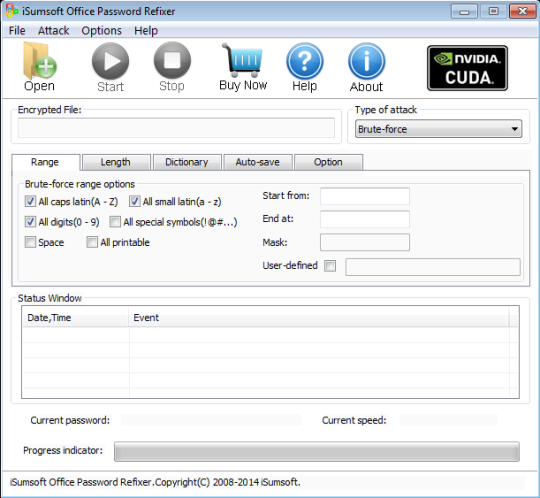540x498 pixels.
Task: Enable the Space checkbox
Action: coord(30,242)
